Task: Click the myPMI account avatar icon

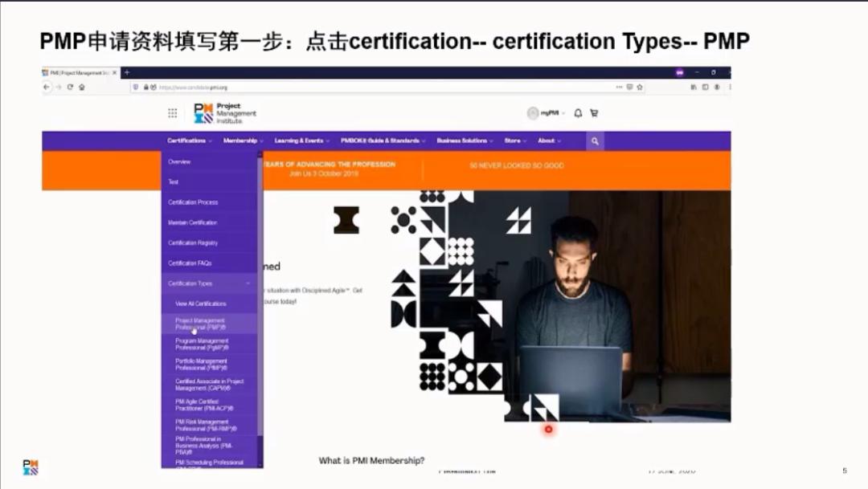Action: click(x=533, y=112)
